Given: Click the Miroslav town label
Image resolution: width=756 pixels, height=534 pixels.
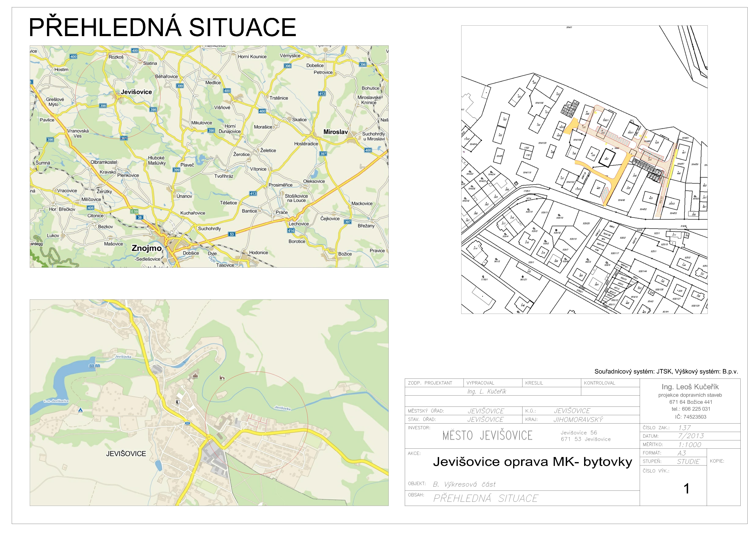Looking at the screenshot, I should (x=336, y=132).
